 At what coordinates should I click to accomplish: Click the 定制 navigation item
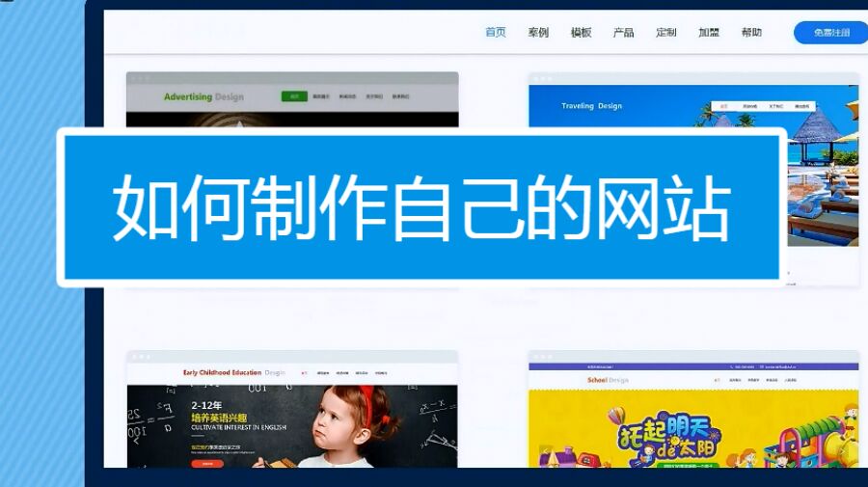coord(665,33)
